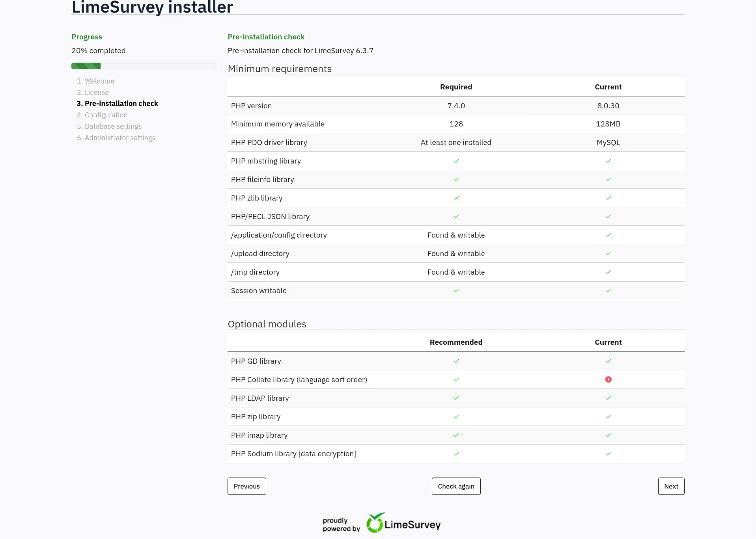Click 'Found & writable' for /tmp directory
The height and width of the screenshot is (539, 756).
(x=456, y=272)
